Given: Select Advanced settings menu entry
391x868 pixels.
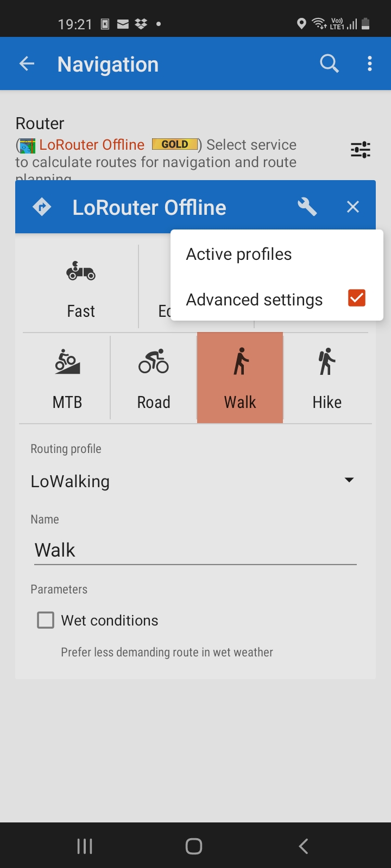Looking at the screenshot, I should click(x=254, y=299).
